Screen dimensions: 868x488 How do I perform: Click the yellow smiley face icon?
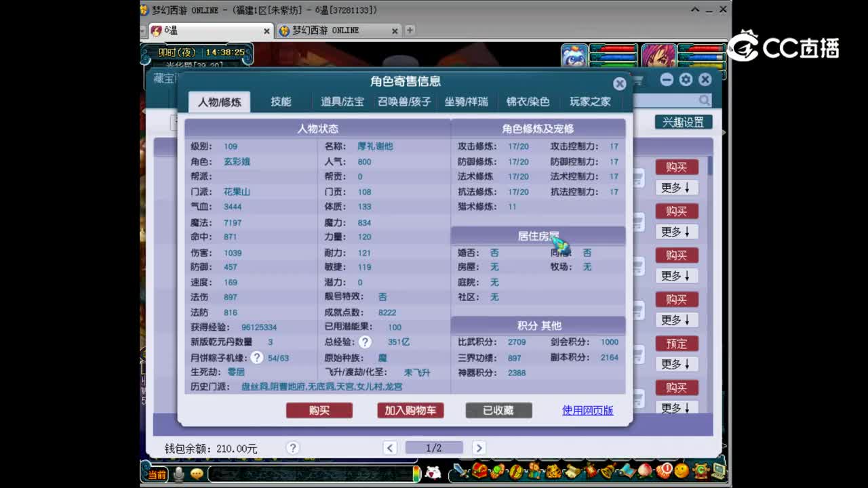(x=682, y=470)
